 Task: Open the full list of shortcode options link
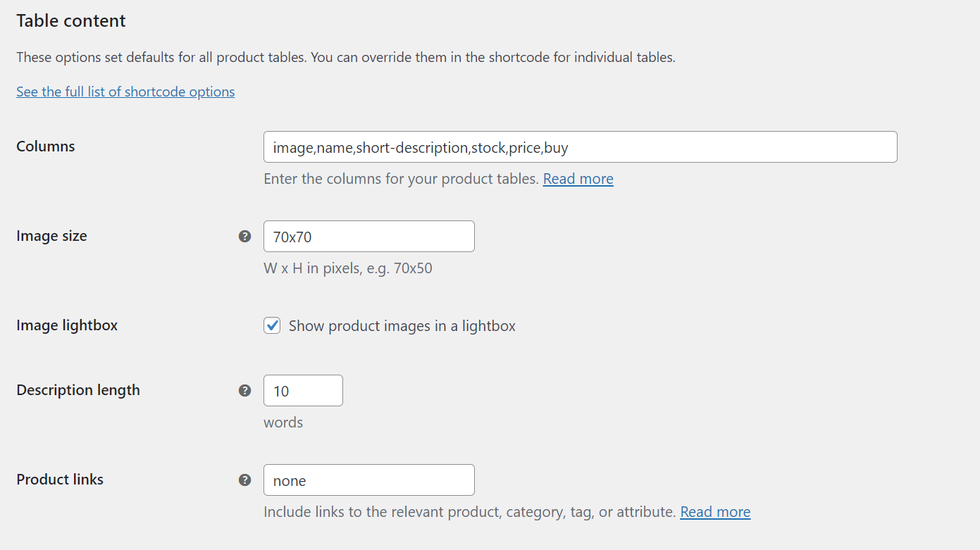click(125, 92)
